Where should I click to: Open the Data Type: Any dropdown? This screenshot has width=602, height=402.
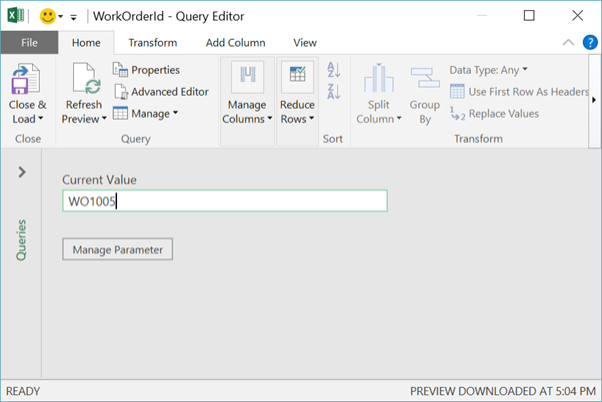(488, 70)
